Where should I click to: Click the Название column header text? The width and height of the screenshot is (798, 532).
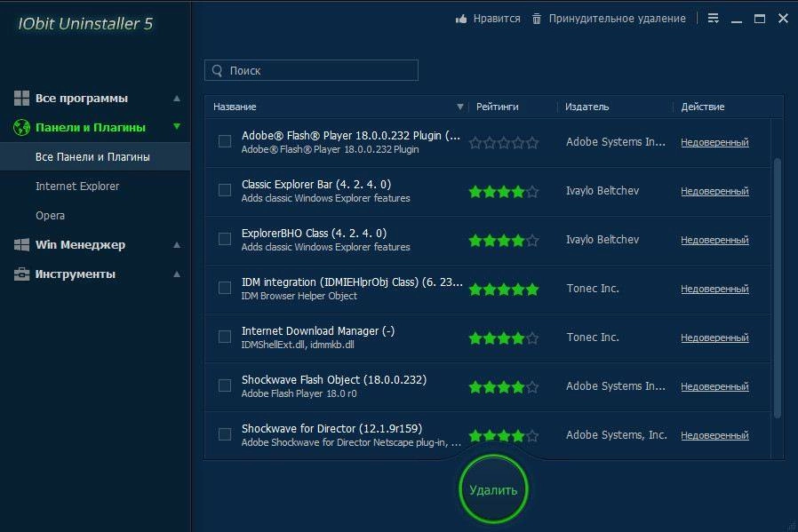pos(235,107)
